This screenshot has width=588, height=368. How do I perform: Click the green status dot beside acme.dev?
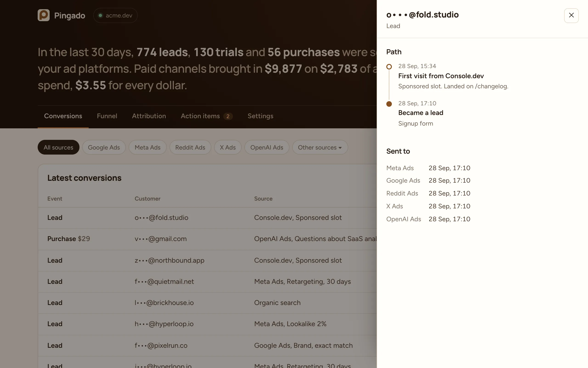click(x=100, y=15)
